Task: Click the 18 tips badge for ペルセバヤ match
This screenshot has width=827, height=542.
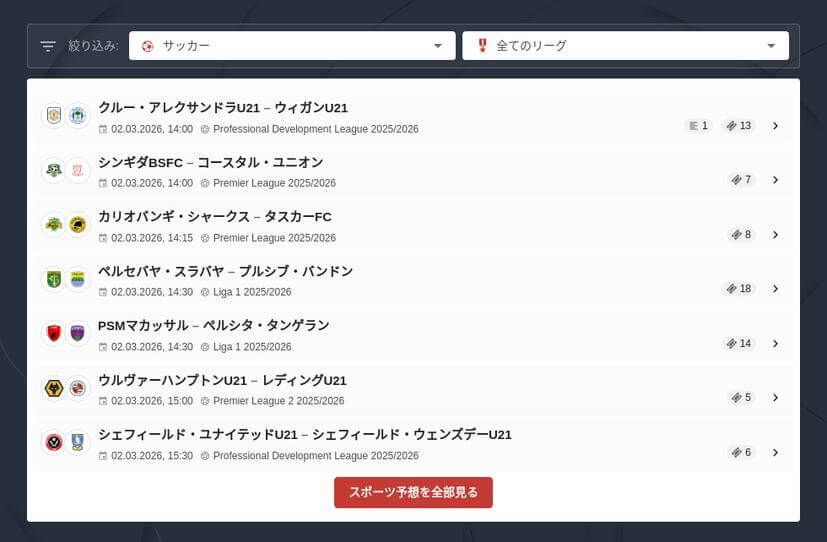Action: (740, 289)
